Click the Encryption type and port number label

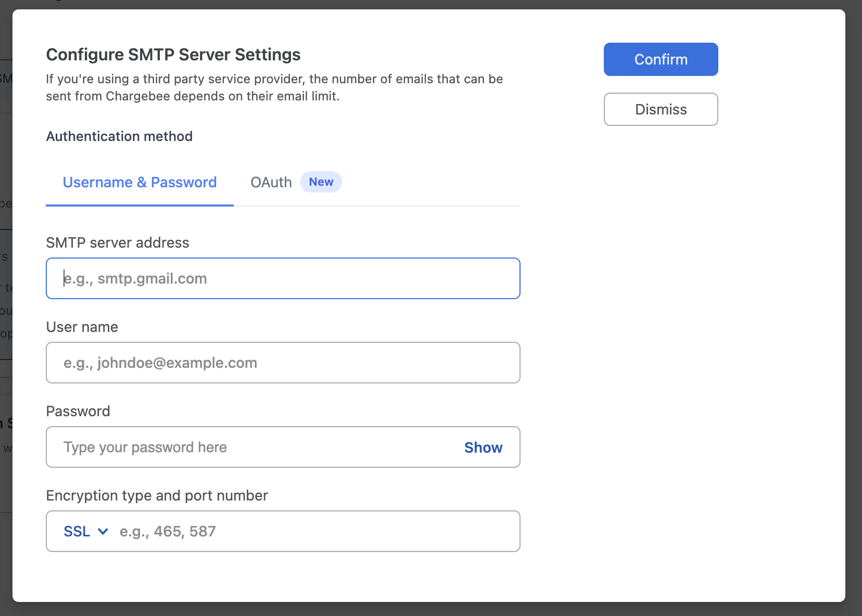tap(156, 495)
